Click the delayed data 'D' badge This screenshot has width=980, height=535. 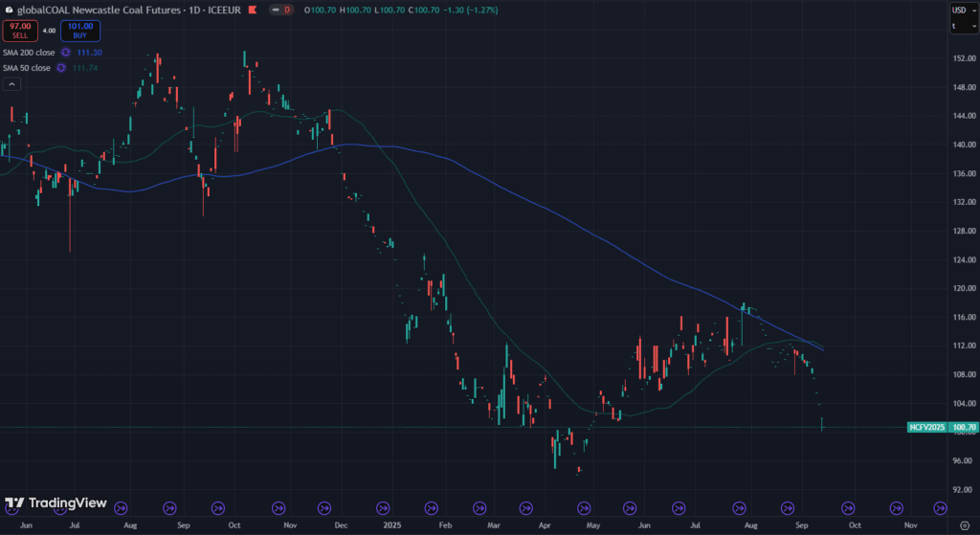(x=287, y=10)
